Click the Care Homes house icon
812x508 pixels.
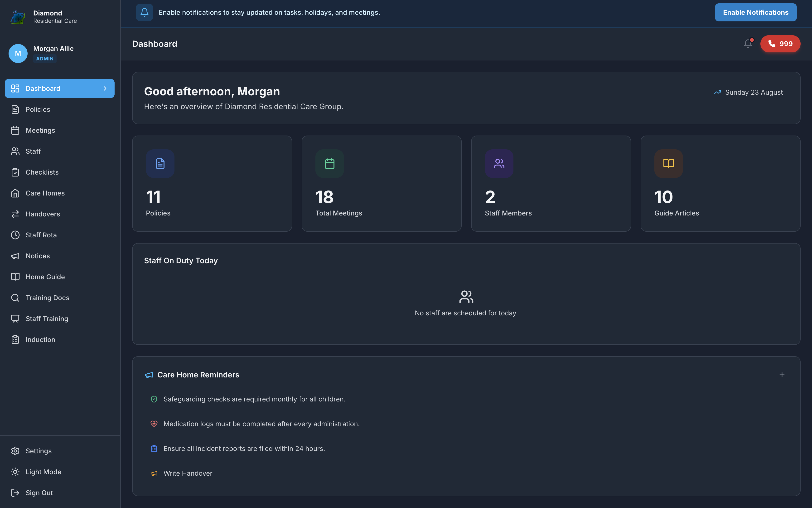(x=15, y=193)
